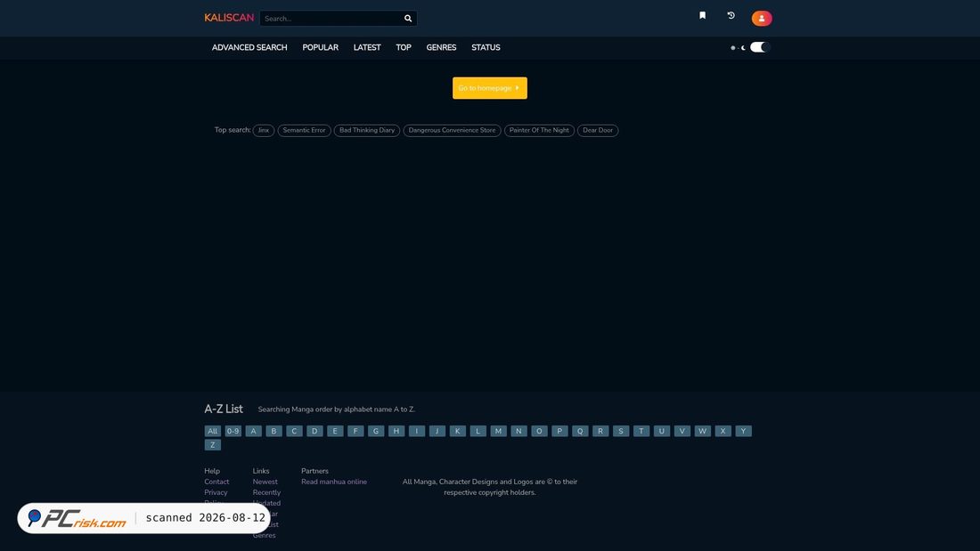Open the Status menu
This screenshot has width=980, height=551.
486,47
